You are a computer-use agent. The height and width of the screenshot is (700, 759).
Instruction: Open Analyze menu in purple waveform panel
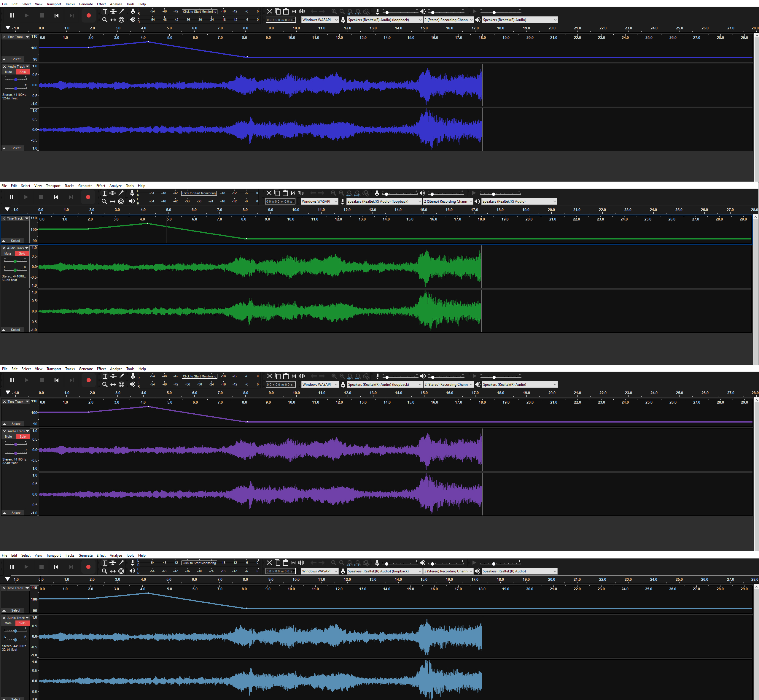(x=116, y=369)
